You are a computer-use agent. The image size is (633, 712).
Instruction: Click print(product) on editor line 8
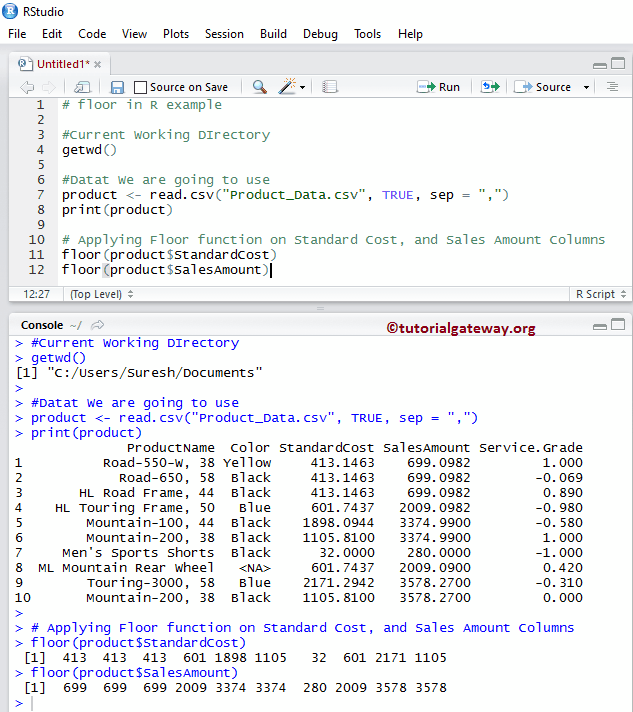[x=117, y=210]
